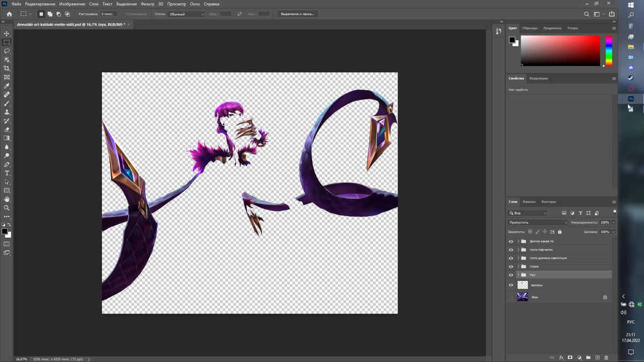
Task: Open the 'Файл' menu
Action: point(16,4)
